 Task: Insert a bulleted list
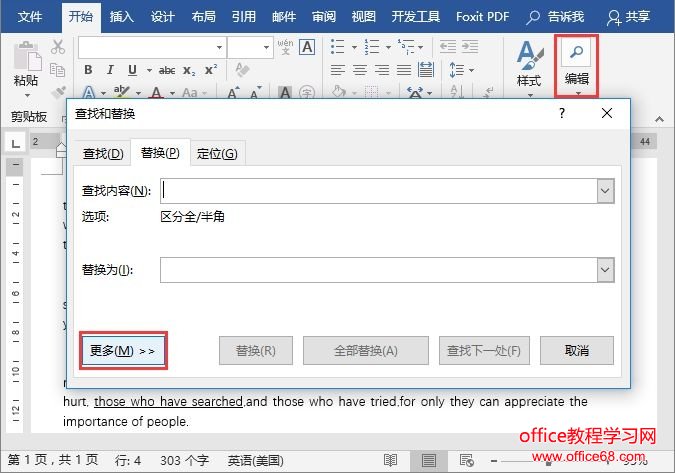point(338,47)
